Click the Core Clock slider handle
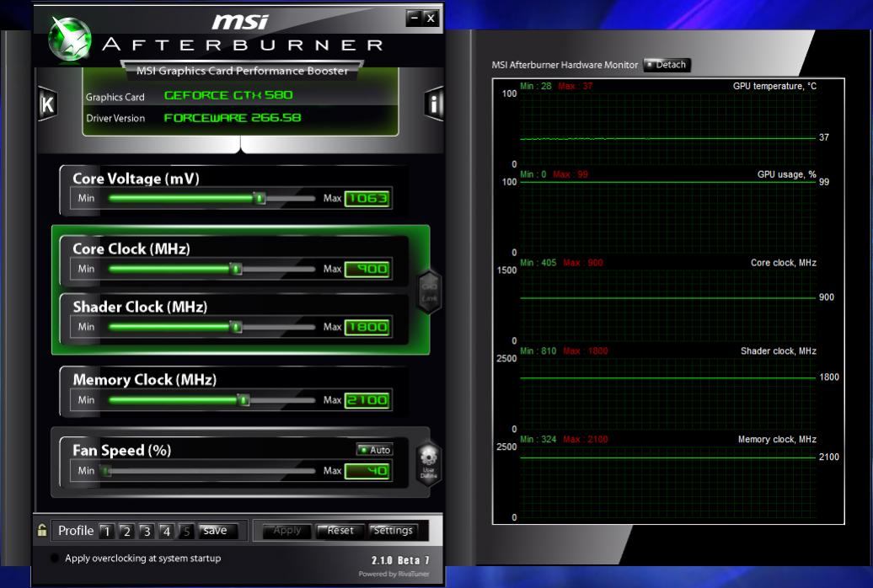The image size is (873, 588). 236,269
